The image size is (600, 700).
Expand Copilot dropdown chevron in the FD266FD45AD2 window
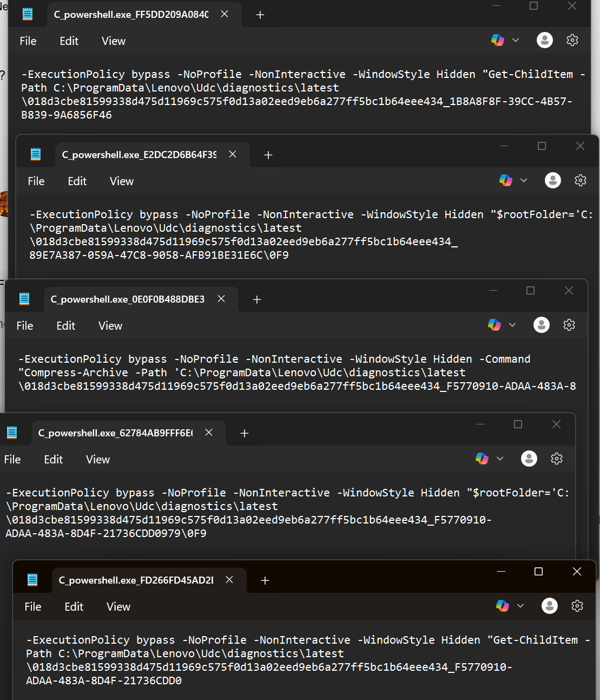click(x=520, y=606)
